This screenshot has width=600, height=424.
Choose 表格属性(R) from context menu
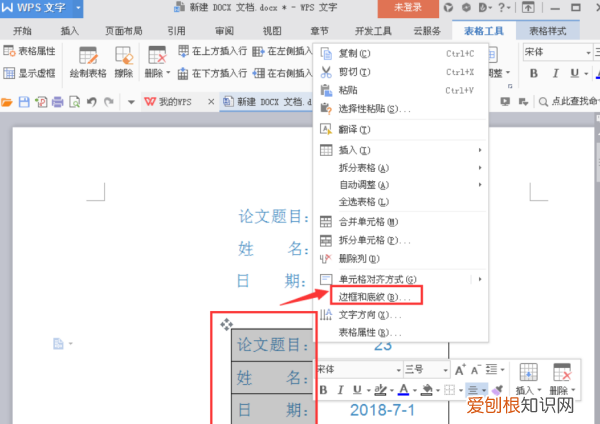point(401,333)
